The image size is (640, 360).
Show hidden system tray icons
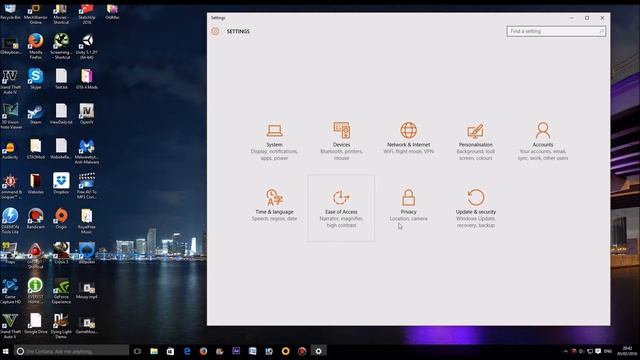tap(566, 351)
